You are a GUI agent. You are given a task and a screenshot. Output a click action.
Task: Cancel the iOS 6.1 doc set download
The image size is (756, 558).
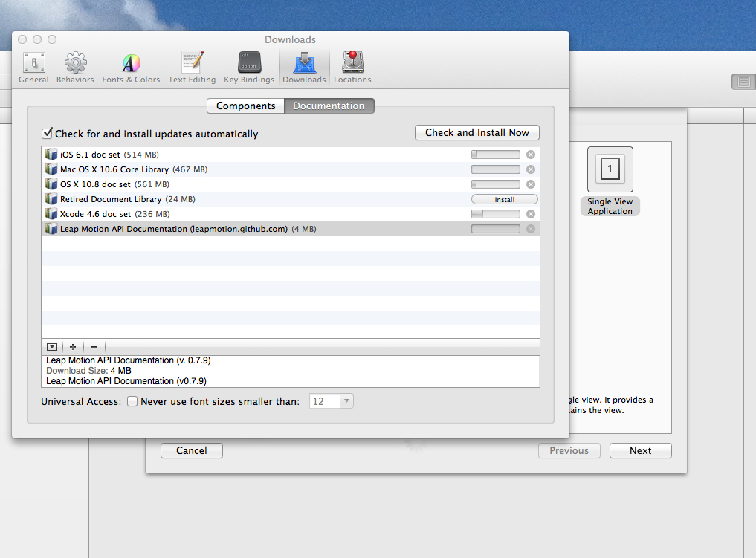pyautogui.click(x=530, y=155)
